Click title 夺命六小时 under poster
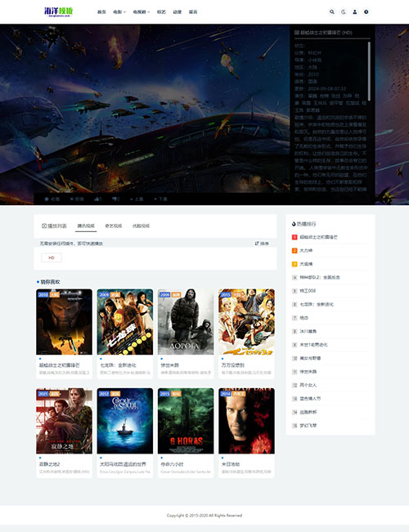The width and height of the screenshot is (409, 532). point(172,464)
